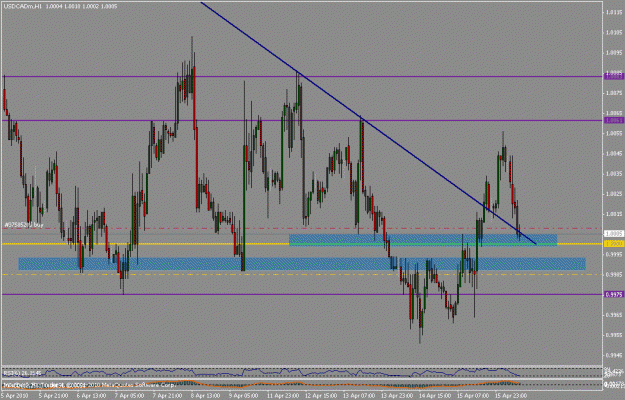Select the topmost purple horizontal line
This screenshot has width=625, height=400.
tap(303, 76)
